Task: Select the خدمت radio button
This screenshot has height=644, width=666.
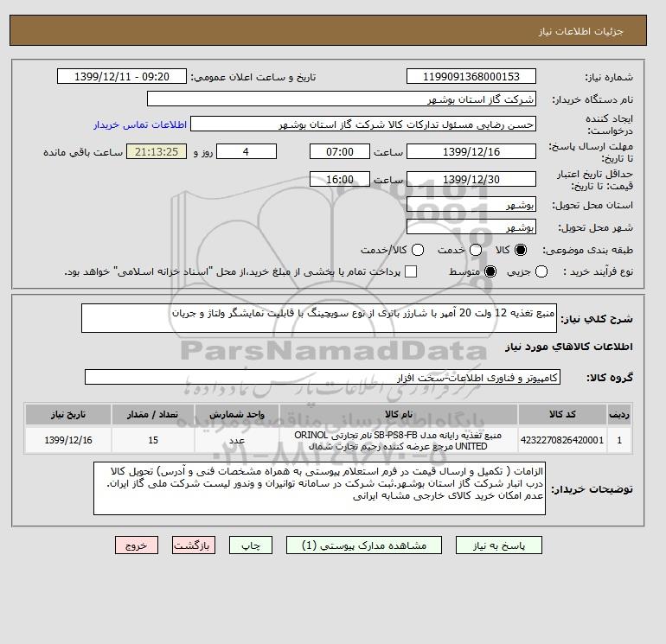Action: (x=476, y=250)
